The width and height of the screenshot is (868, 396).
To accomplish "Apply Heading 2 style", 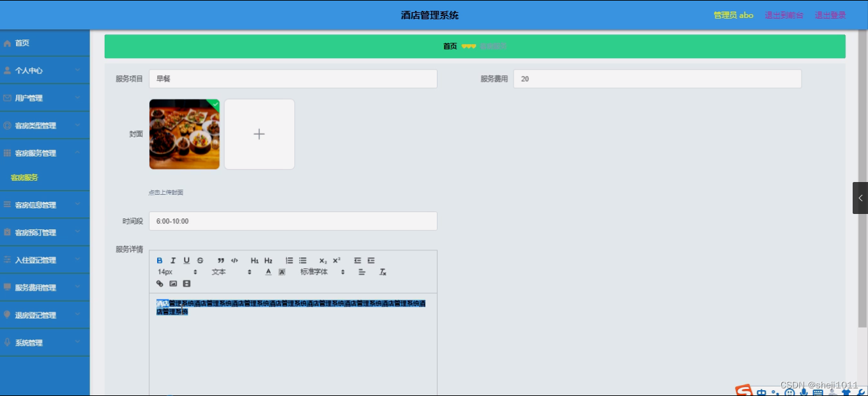I will tap(268, 261).
